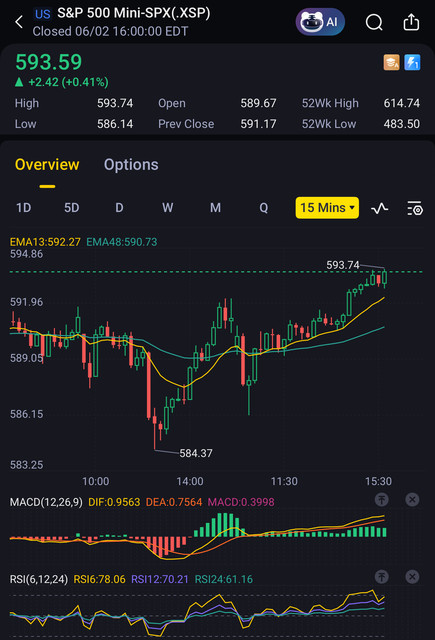Select the W weekly chart period
Viewport: 435px width, 640px height.
(167, 208)
